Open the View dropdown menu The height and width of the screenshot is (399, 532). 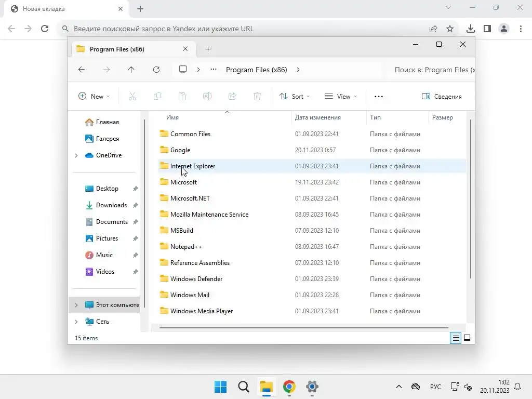pos(341,96)
